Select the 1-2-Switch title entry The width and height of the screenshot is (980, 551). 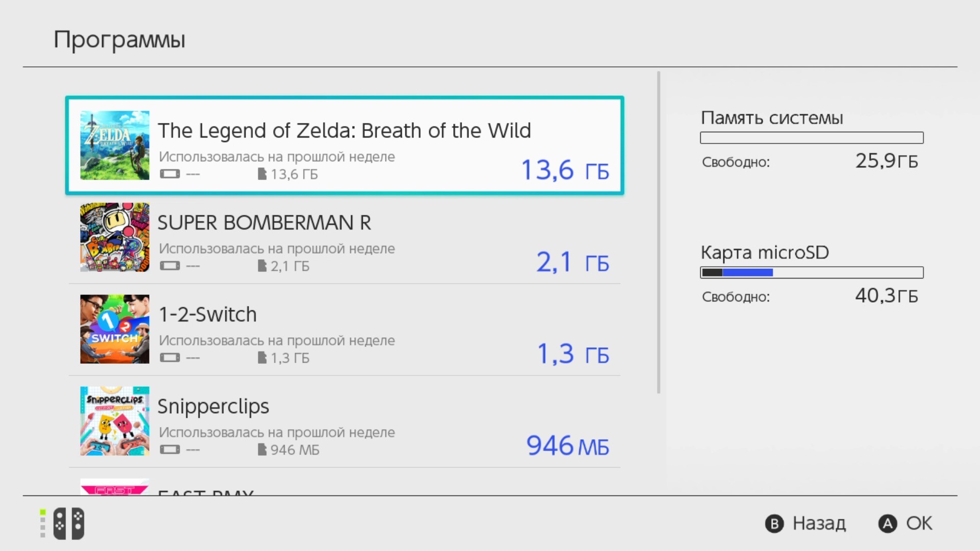pos(207,315)
